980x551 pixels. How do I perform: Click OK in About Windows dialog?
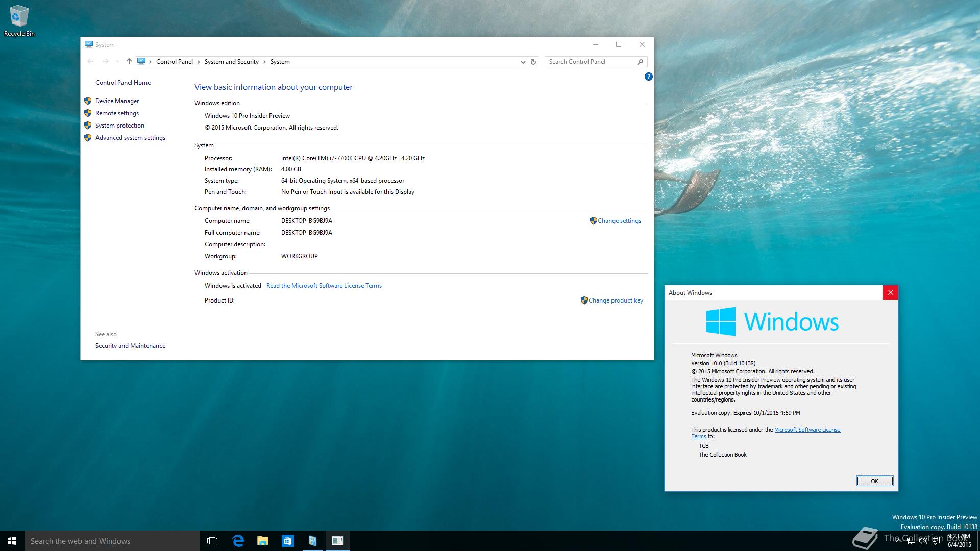[874, 481]
